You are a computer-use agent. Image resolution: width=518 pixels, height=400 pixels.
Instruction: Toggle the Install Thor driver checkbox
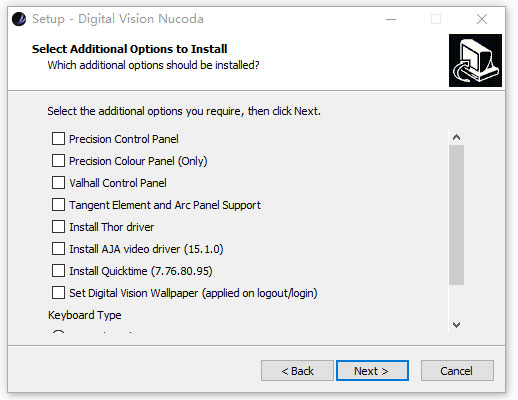click(58, 226)
